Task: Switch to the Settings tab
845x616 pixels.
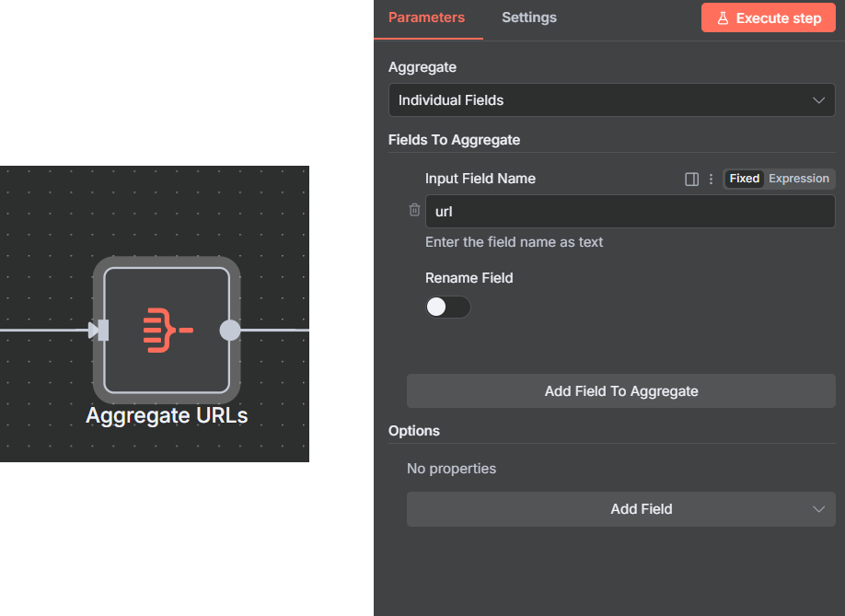Action: click(528, 17)
